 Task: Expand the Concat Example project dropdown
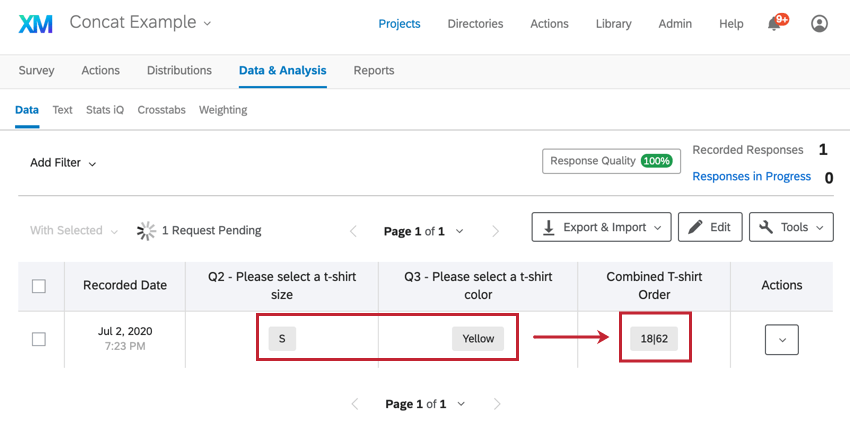(x=207, y=24)
